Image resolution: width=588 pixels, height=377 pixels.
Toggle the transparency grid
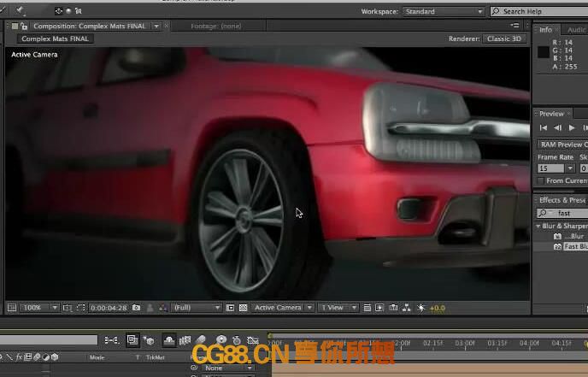[x=243, y=308]
